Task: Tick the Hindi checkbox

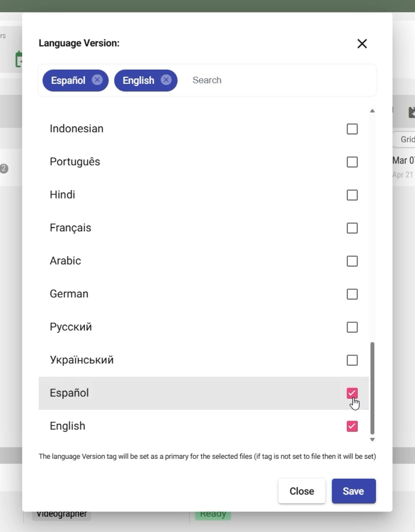Action: (352, 195)
